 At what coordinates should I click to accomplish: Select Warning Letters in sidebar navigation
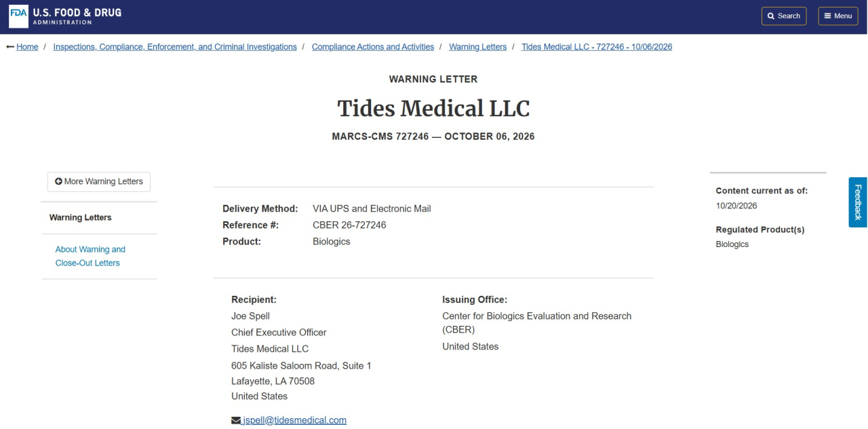tap(81, 218)
